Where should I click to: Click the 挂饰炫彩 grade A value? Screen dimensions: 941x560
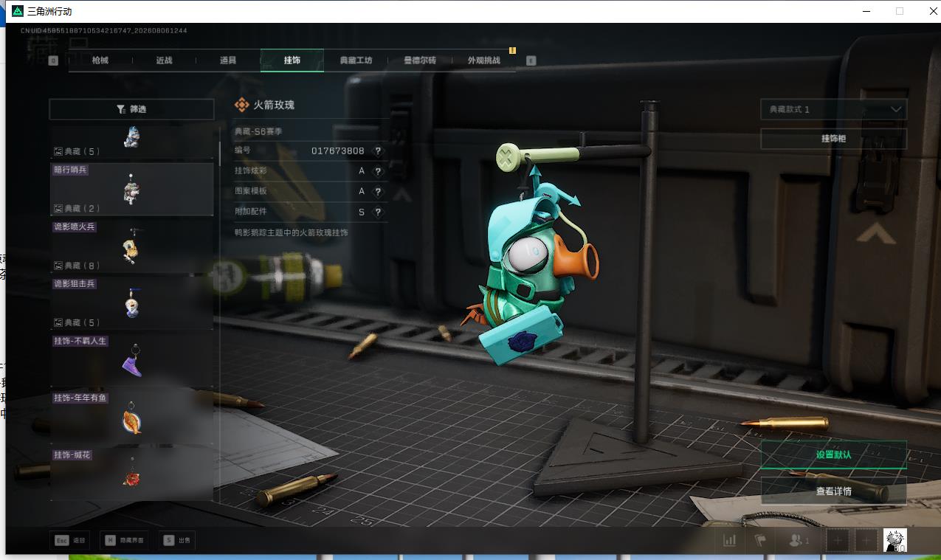pos(362,171)
